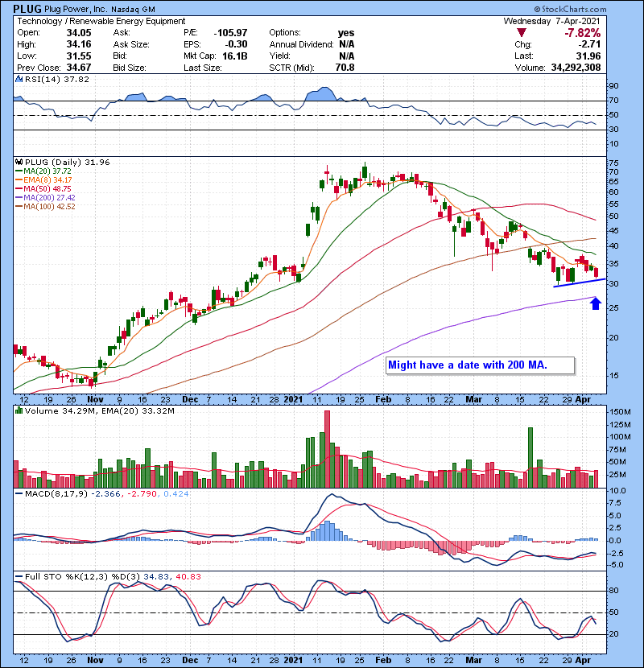Image resolution: width=644 pixels, height=668 pixels.
Task: Click the 75 level on the price axis
Action: (613, 163)
